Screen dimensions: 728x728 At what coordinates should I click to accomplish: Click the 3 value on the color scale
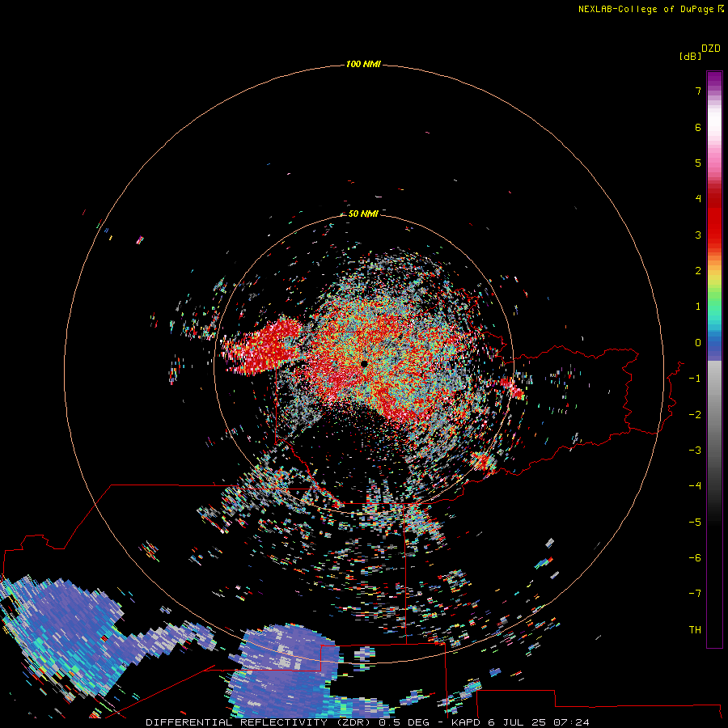pyautogui.click(x=698, y=235)
